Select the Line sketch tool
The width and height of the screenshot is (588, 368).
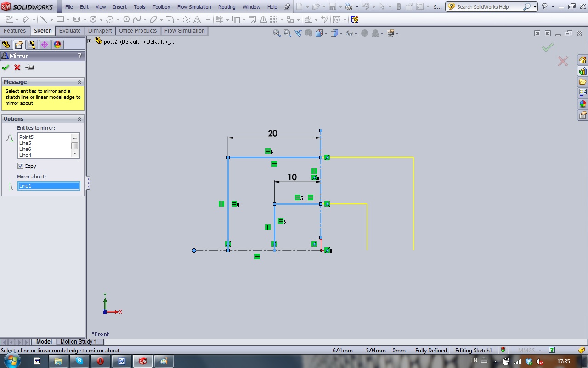tap(43, 19)
